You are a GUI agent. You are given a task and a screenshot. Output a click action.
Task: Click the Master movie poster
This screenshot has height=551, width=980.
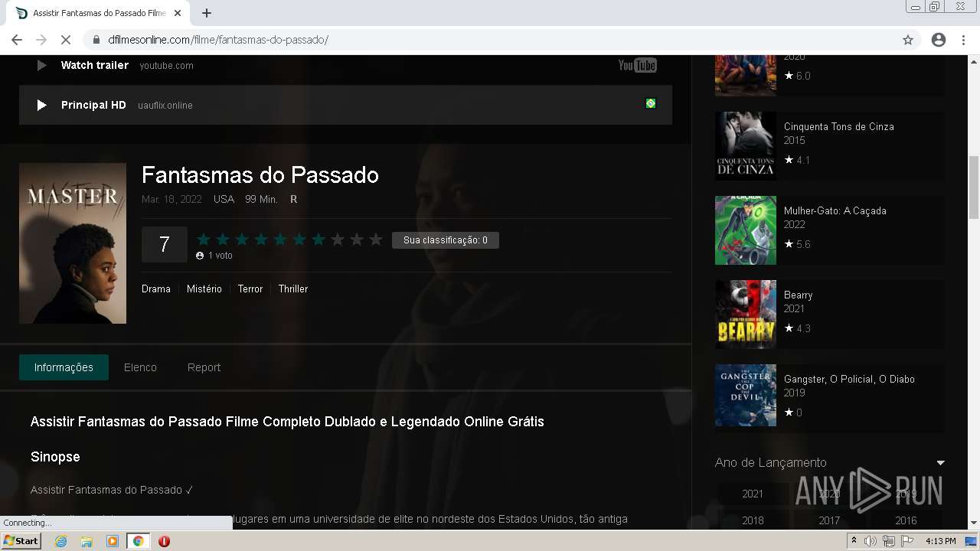(73, 243)
